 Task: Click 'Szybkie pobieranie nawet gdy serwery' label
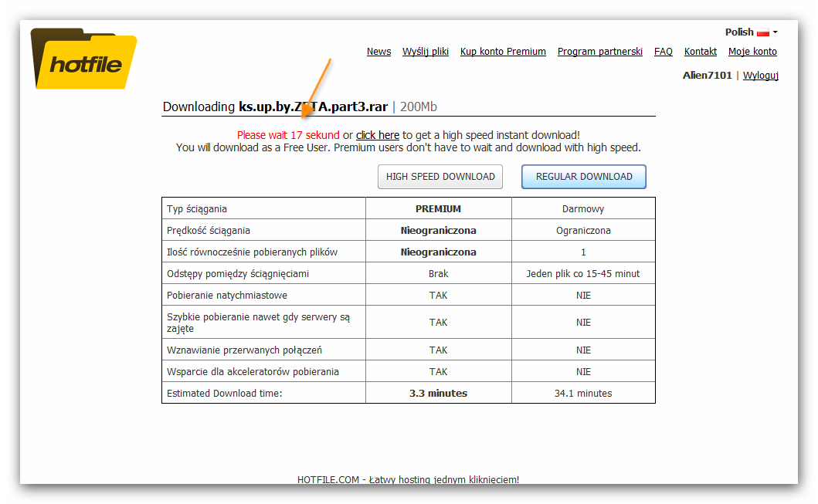pos(258,323)
